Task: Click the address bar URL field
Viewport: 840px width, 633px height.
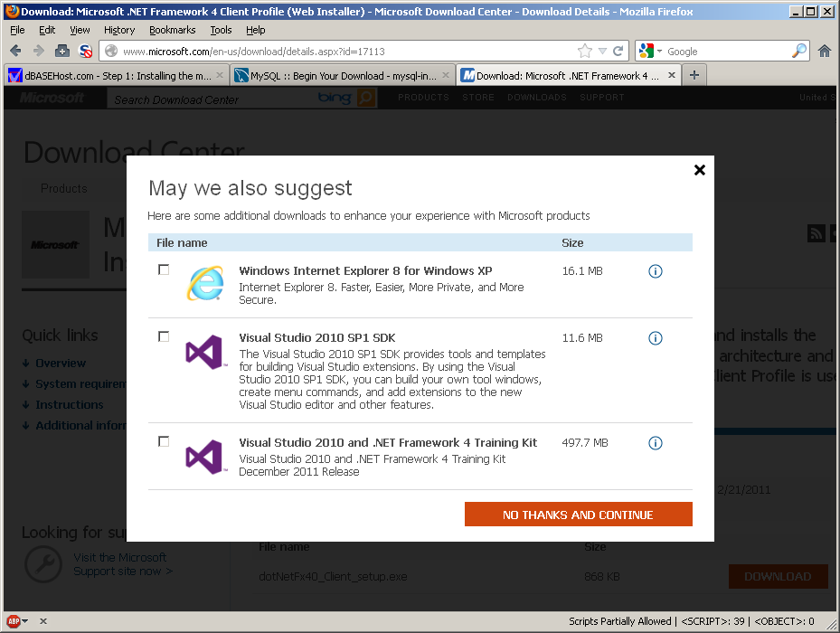Action: click(348, 52)
